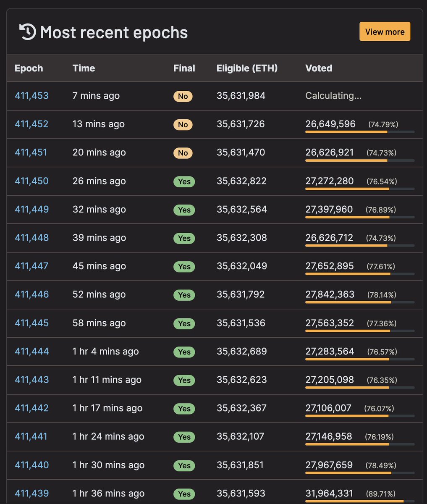Open epoch 411,450 link
The height and width of the screenshot is (504, 427).
(x=31, y=181)
